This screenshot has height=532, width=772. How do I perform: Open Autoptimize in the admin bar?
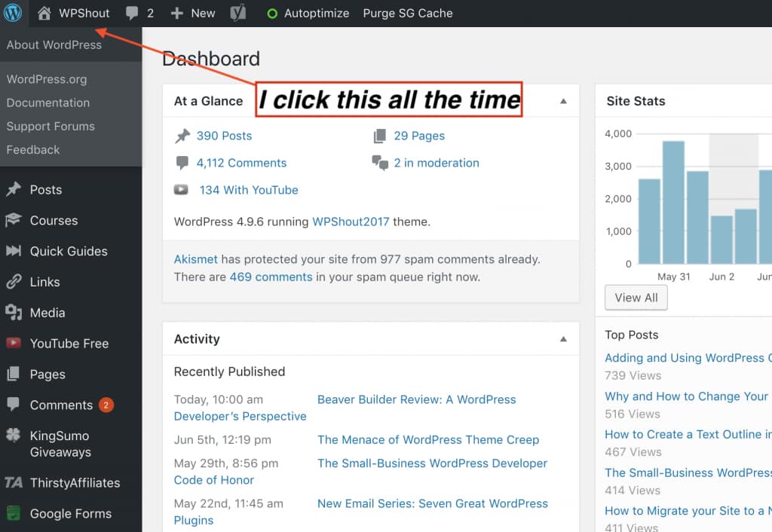[308, 13]
